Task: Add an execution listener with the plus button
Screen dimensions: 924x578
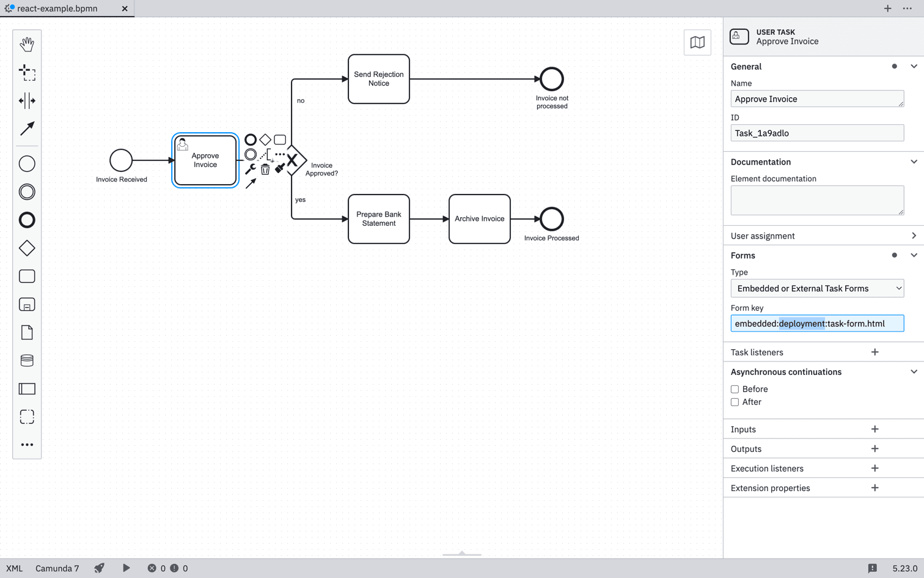Action: (875, 468)
